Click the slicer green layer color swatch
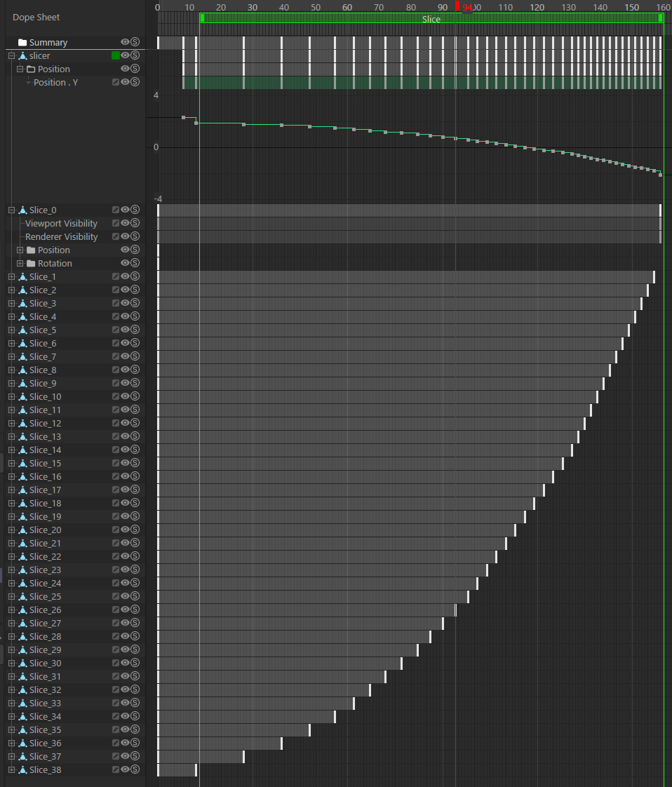 click(116, 55)
